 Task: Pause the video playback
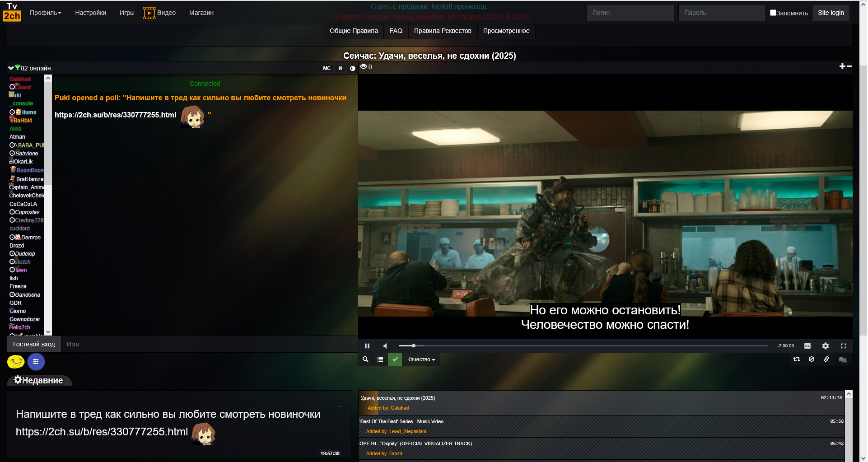pos(367,346)
